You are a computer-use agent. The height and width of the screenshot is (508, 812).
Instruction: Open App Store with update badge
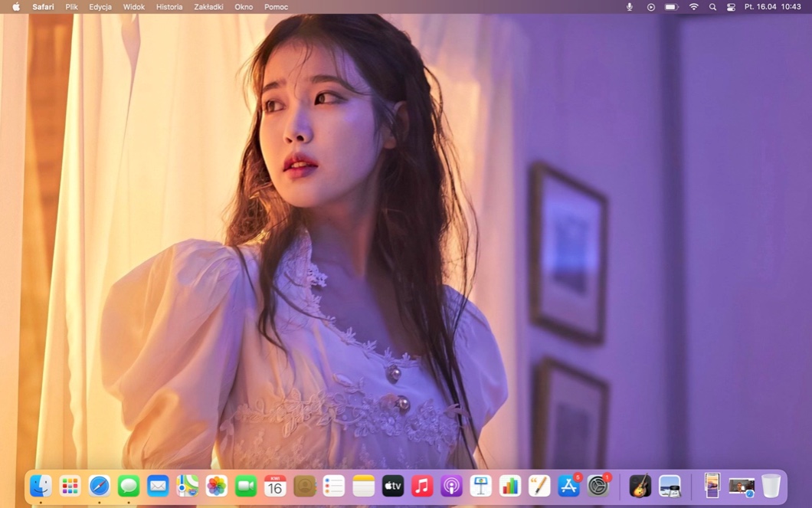[x=568, y=486]
